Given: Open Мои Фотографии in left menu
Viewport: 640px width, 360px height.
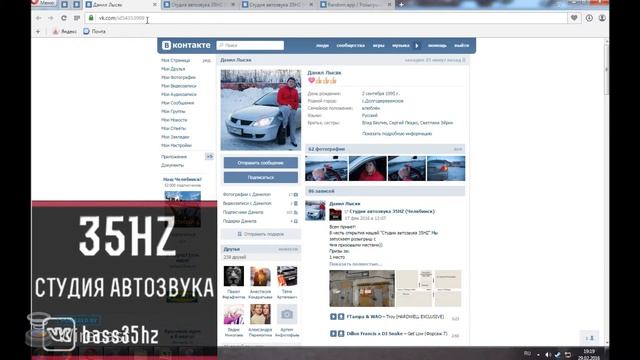Looking at the screenshot, I should coord(178,78).
